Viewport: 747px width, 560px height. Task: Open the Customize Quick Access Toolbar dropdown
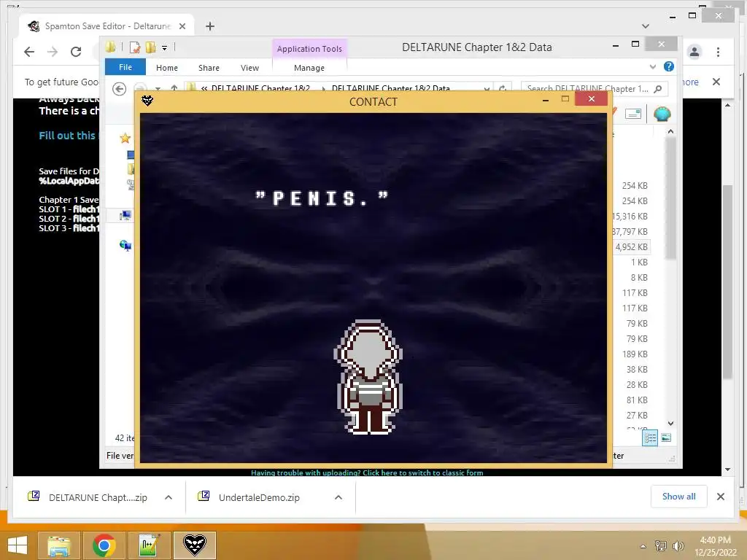(164, 47)
